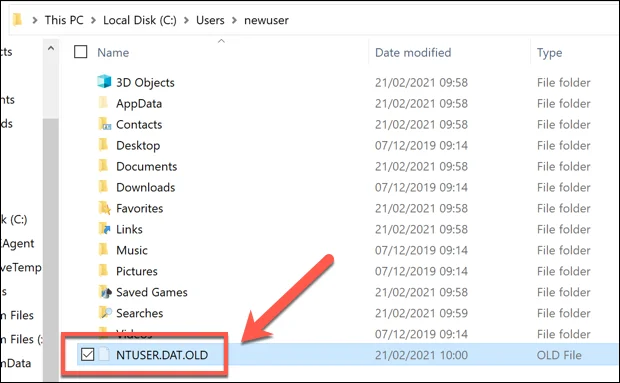The width and height of the screenshot is (620, 383).
Task: Select the Saved Games folder name
Action: click(151, 292)
